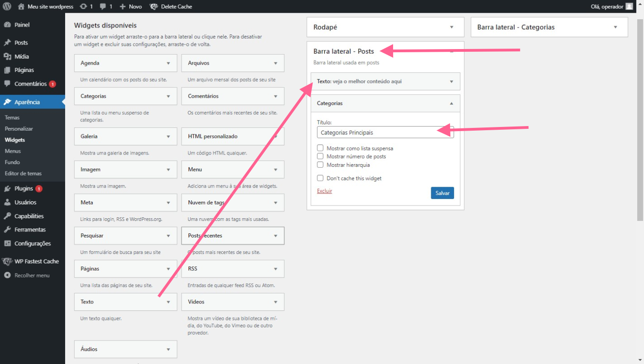This screenshot has width=644, height=364.
Task: Click the Delete Cache cheetah icon
Action: click(154, 6)
